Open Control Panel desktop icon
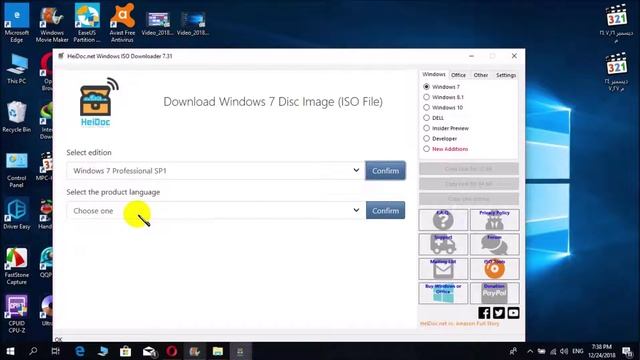Viewport: 640px width, 360px height. 17,171
